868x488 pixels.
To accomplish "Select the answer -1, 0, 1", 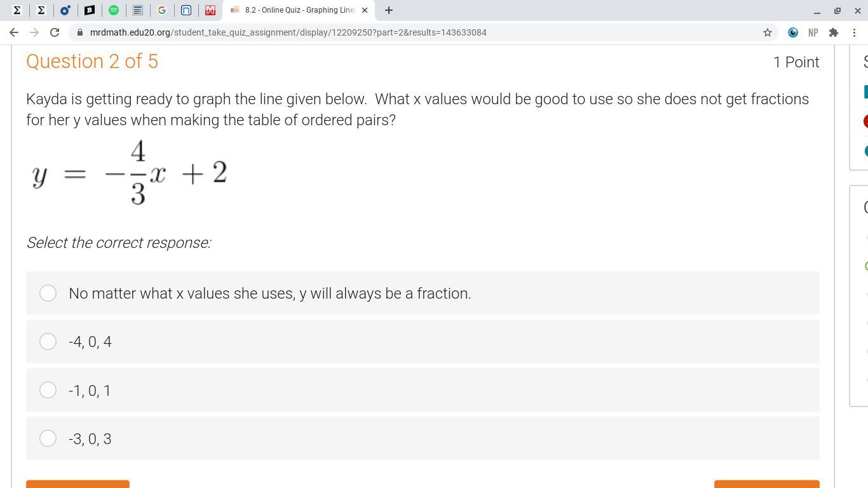I will [x=48, y=390].
